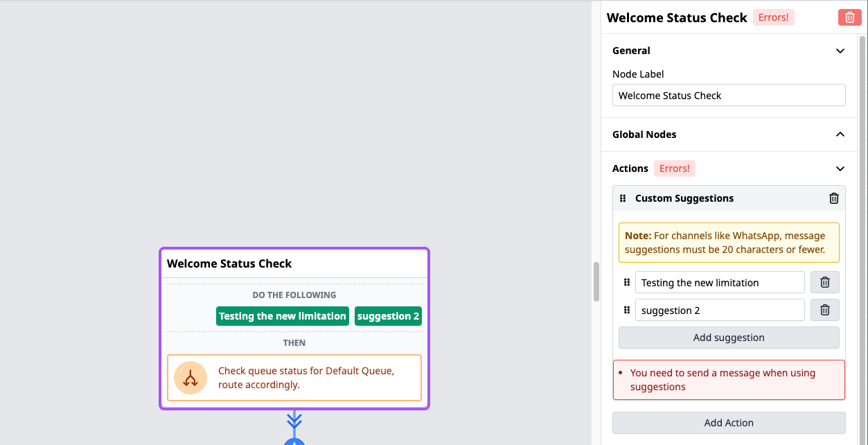Remove the Custom Suggestions action

coord(833,198)
